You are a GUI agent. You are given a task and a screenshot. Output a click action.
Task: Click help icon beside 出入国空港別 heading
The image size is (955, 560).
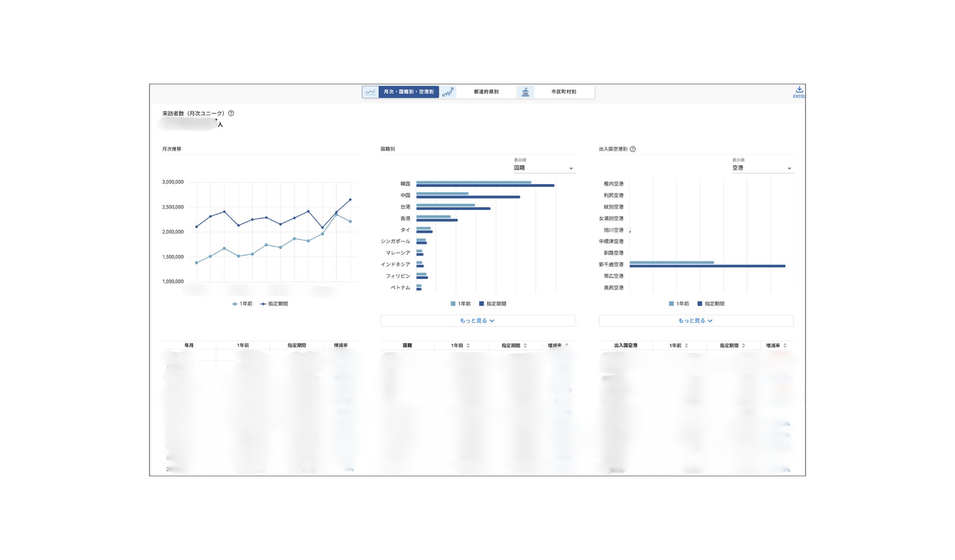(633, 149)
